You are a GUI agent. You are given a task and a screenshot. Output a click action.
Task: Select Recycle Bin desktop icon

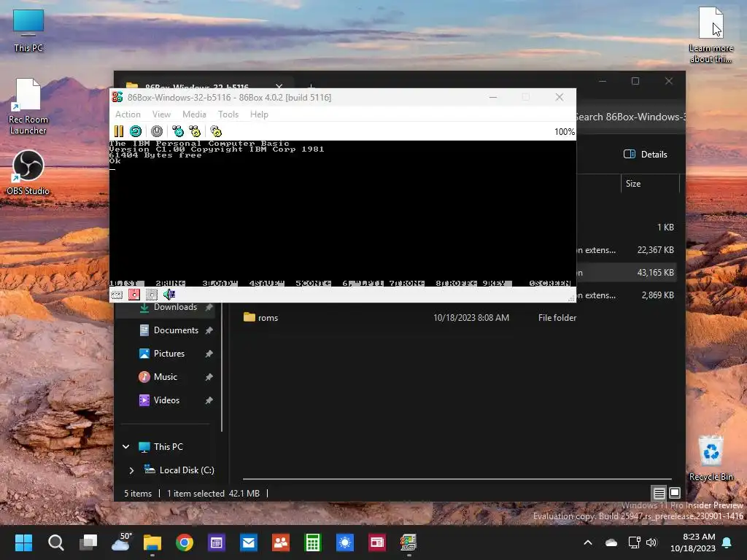[711, 458]
